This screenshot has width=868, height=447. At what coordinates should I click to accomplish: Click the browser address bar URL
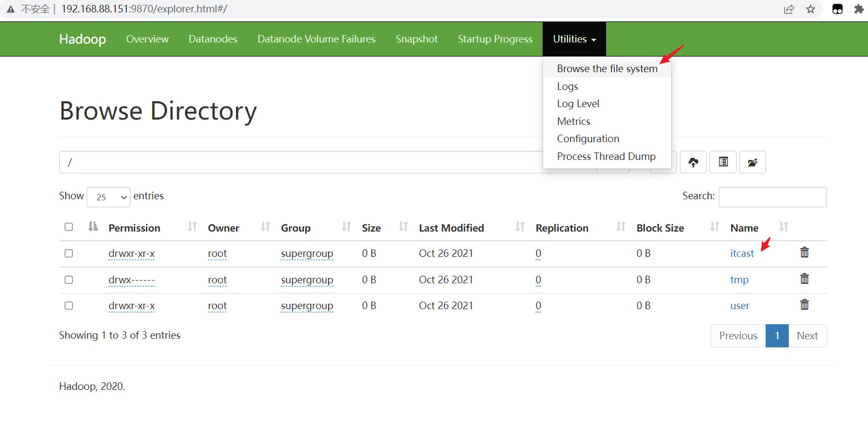(x=144, y=9)
